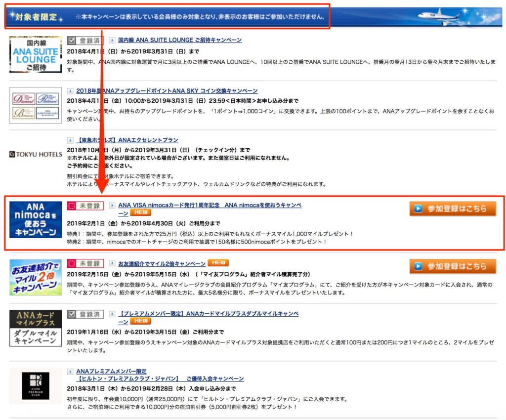Click the line mentioning ボーナスマイルやレイトチェックアウト、ウェルカムドリンク
Viewport: 506px width, 420px height.
coord(197,184)
